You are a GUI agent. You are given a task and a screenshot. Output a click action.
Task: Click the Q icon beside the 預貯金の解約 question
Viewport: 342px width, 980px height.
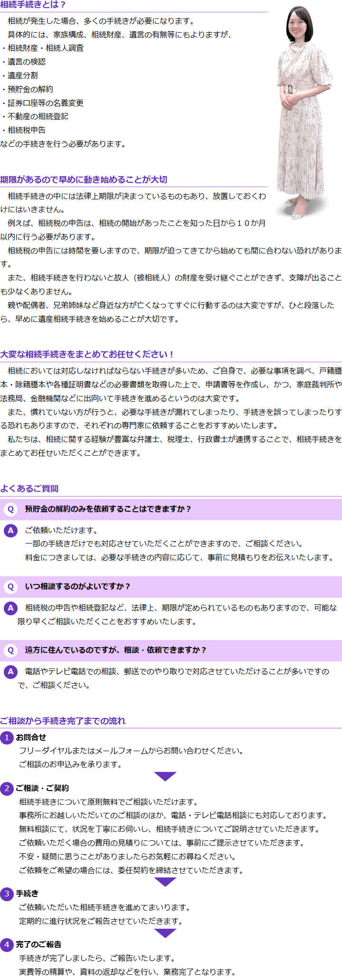pyautogui.click(x=10, y=509)
